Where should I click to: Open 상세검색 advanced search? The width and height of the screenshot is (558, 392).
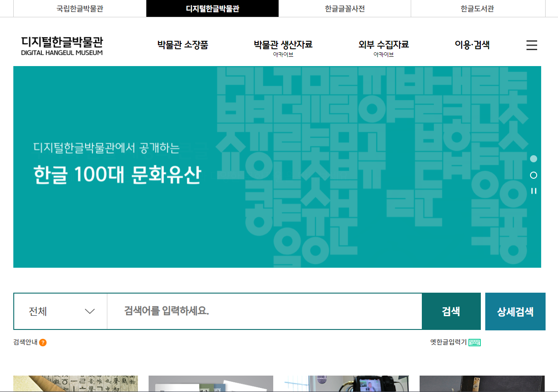click(x=515, y=311)
